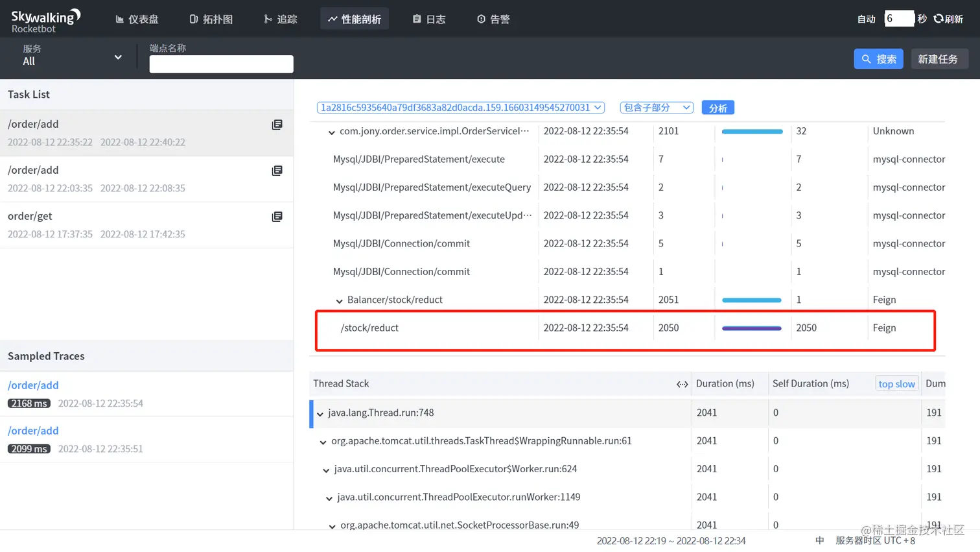Select the /order/add task from 22:35:22
Image resolution: width=980 pixels, height=552 pixels.
click(x=146, y=133)
